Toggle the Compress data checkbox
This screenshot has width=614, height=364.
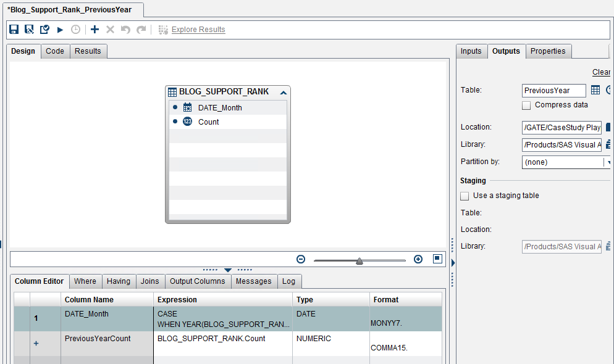pos(526,105)
